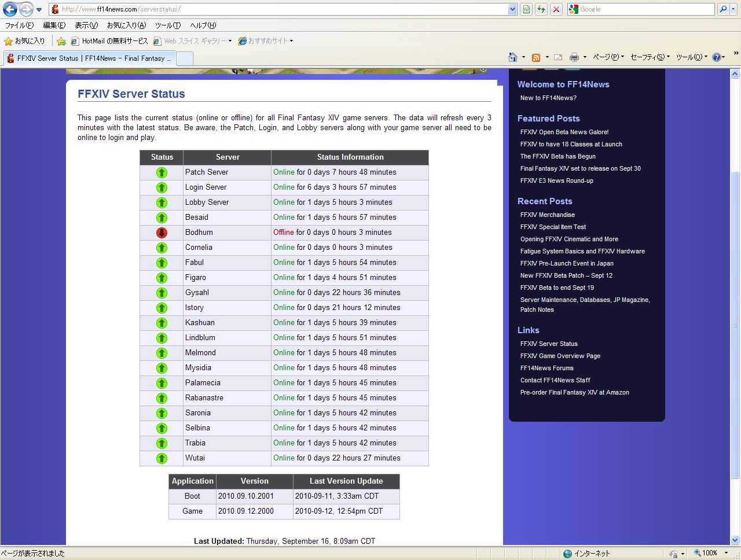Open the セーフティ(S) command menu
The image size is (741, 560).
pyautogui.click(x=650, y=57)
